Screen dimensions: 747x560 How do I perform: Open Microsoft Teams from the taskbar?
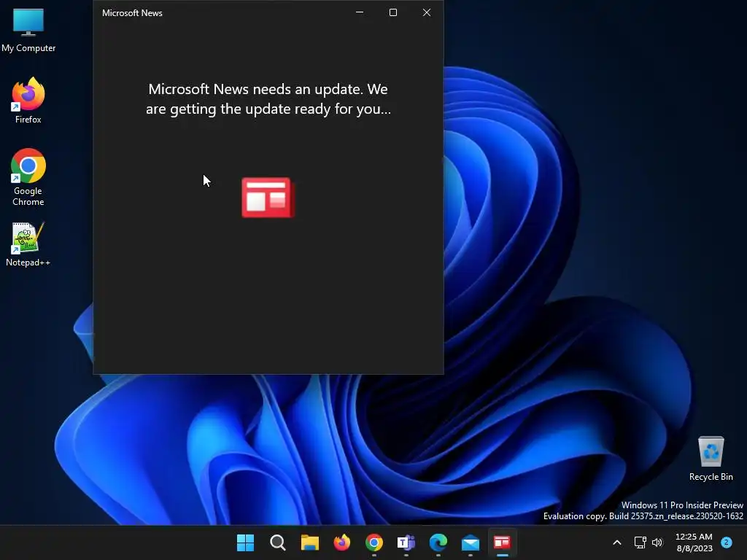(406, 542)
